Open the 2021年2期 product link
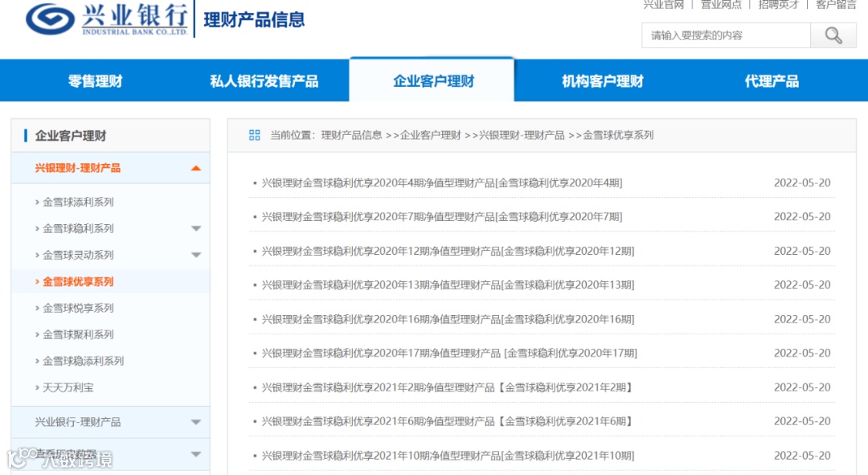The width and height of the screenshot is (868, 475). click(x=448, y=387)
